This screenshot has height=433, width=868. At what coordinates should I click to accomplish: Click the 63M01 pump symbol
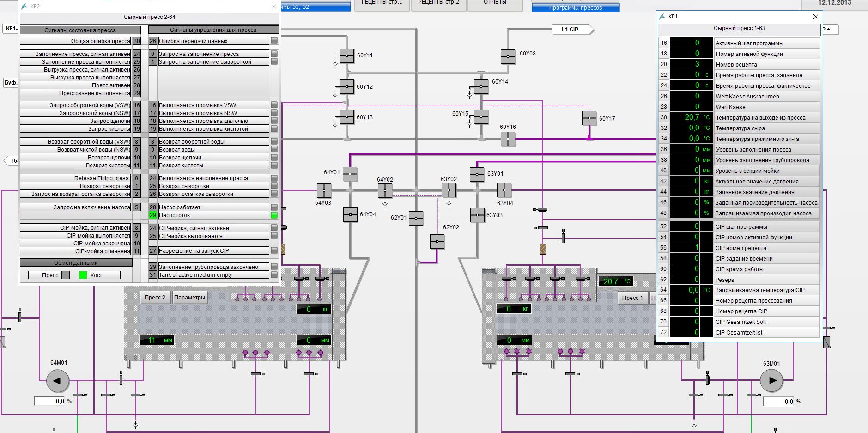tap(772, 381)
